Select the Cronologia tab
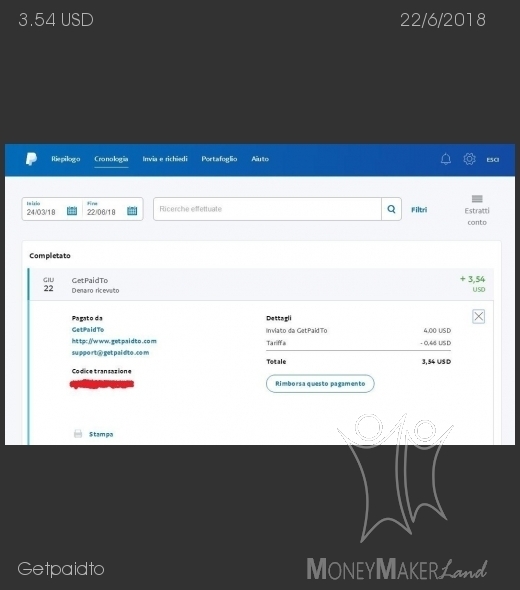This screenshot has width=520, height=590. point(111,159)
